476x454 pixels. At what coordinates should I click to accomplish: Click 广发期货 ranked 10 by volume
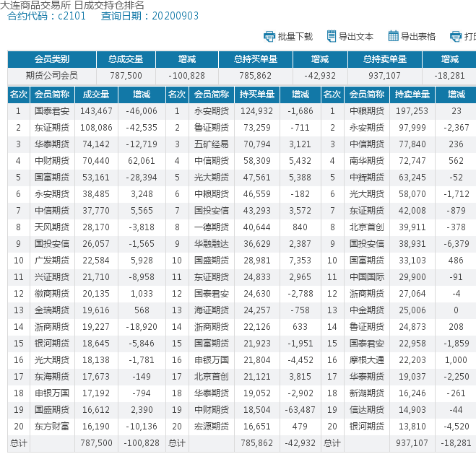pyautogui.click(x=52, y=261)
